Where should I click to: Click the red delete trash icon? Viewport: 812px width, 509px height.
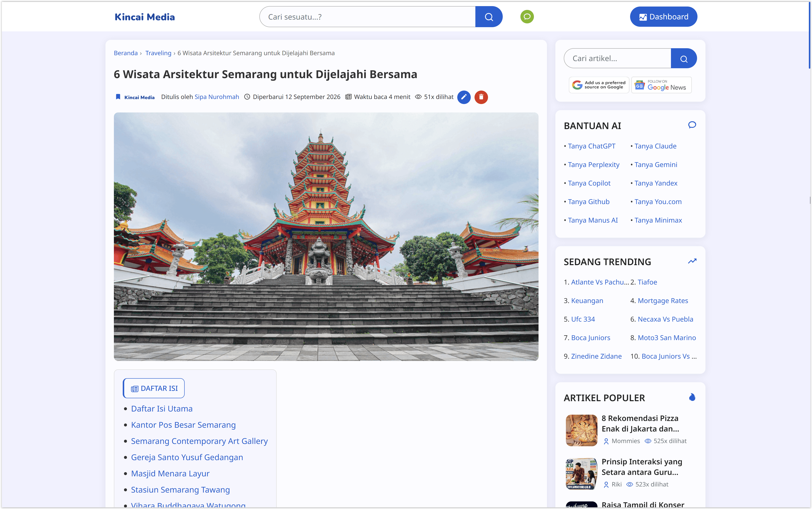point(481,97)
